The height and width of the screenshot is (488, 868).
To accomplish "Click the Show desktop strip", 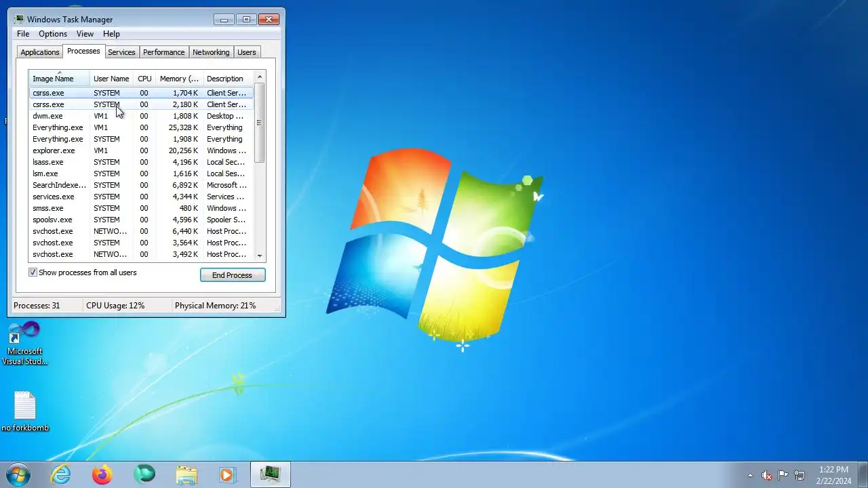I will 863,474.
